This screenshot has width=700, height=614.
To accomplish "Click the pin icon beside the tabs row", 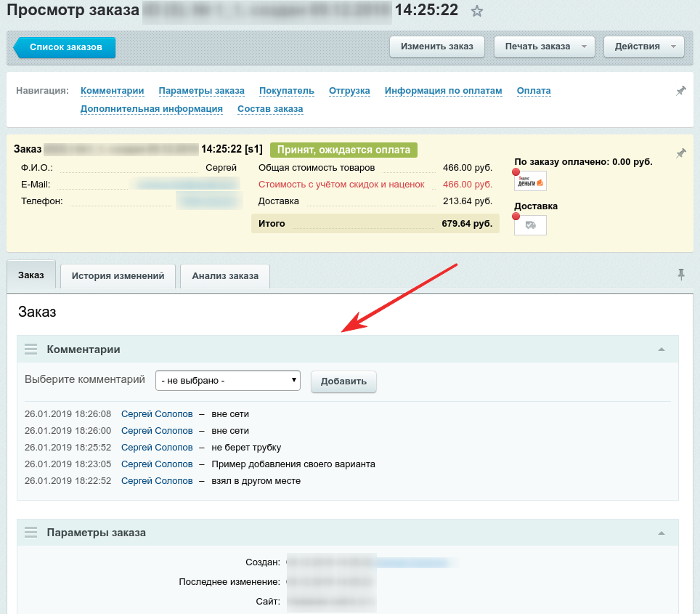I will click(x=680, y=274).
